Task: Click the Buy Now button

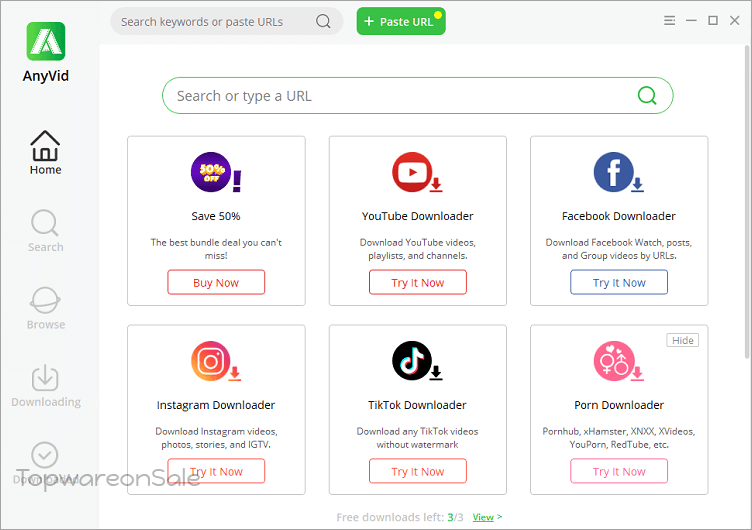Action: click(216, 283)
